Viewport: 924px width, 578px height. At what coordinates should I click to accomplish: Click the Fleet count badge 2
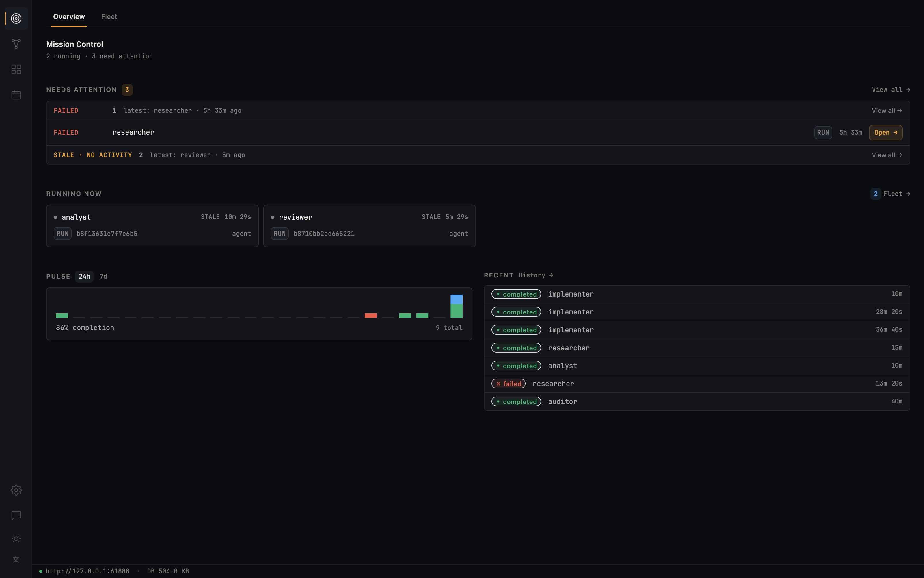point(875,194)
